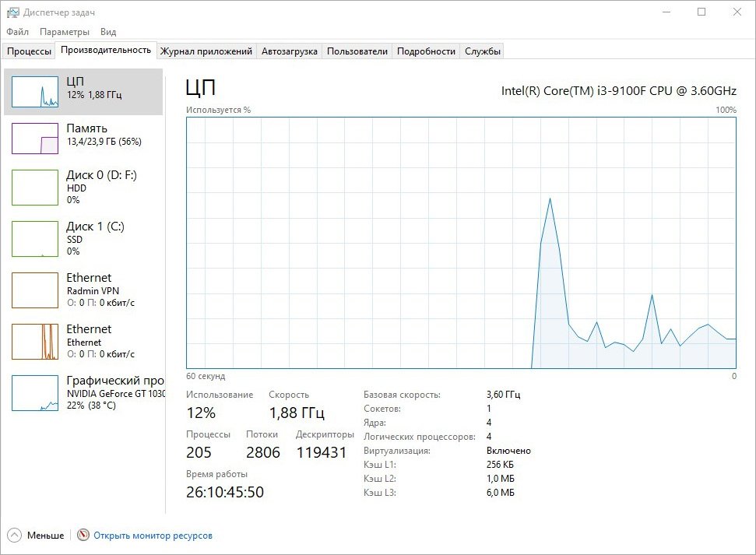Viewport: 756px width, 555px height.
Task: Open NVIDIA GeForce GT 1030 GPU graph
Action: pyautogui.click(x=35, y=392)
